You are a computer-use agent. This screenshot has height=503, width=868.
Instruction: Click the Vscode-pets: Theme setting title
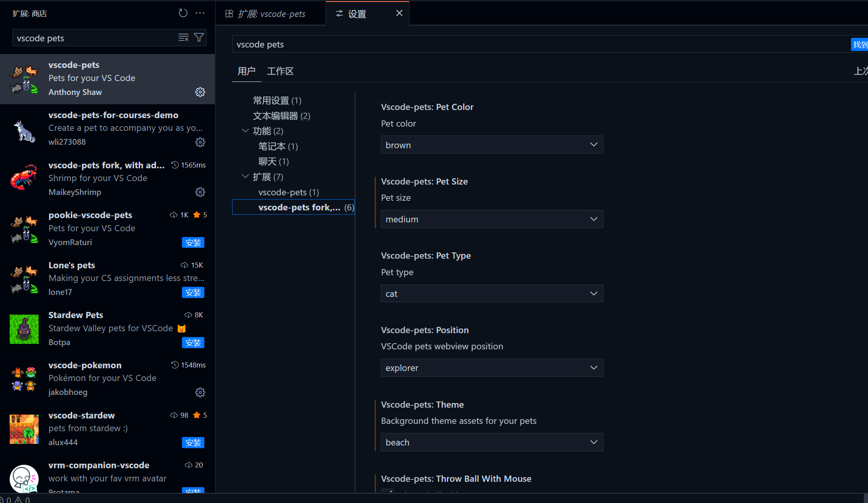[x=422, y=405]
